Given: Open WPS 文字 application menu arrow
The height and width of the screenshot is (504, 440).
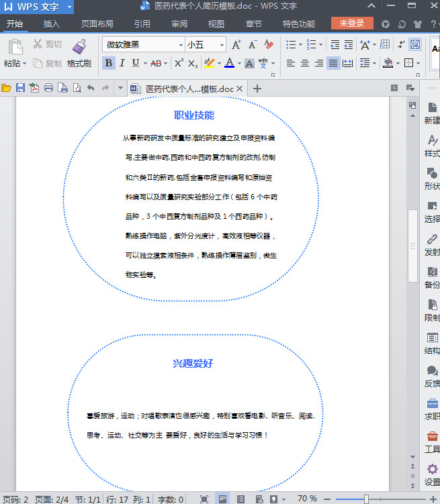Looking at the screenshot, I should coord(69,7).
